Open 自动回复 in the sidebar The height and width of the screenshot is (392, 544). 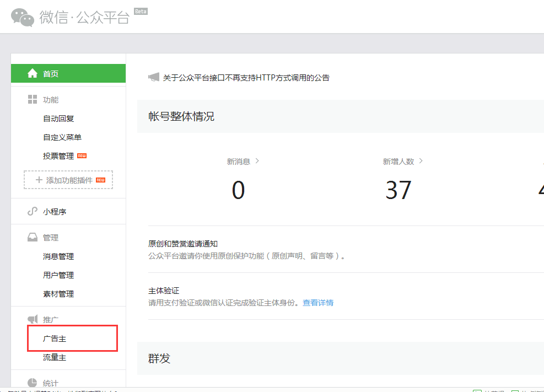pos(58,119)
